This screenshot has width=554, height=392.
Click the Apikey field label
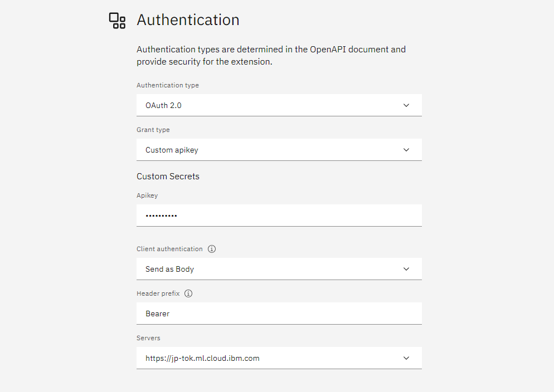point(147,195)
